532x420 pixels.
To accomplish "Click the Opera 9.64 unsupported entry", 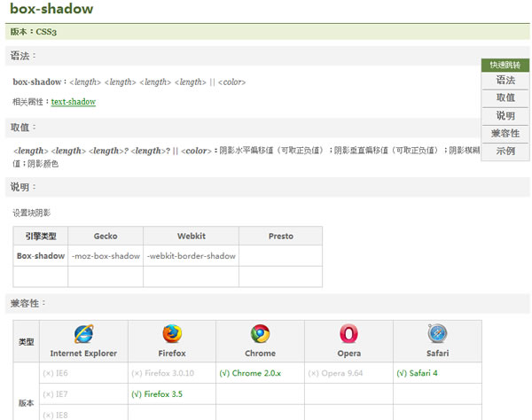I will 335,373.
